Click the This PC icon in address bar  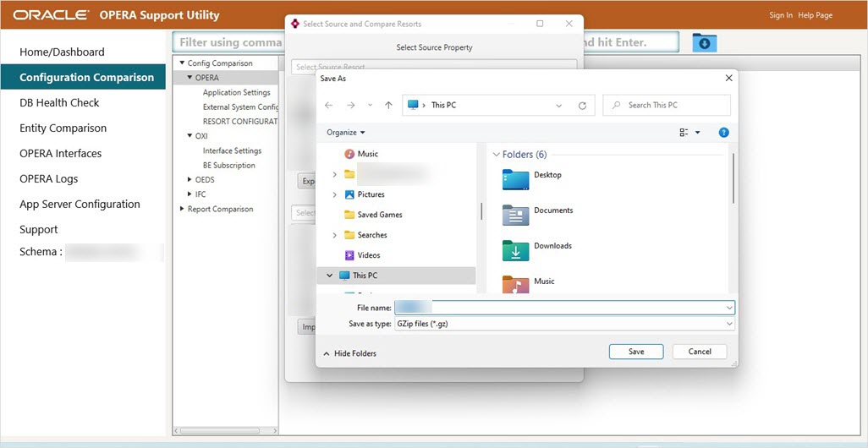(x=412, y=105)
